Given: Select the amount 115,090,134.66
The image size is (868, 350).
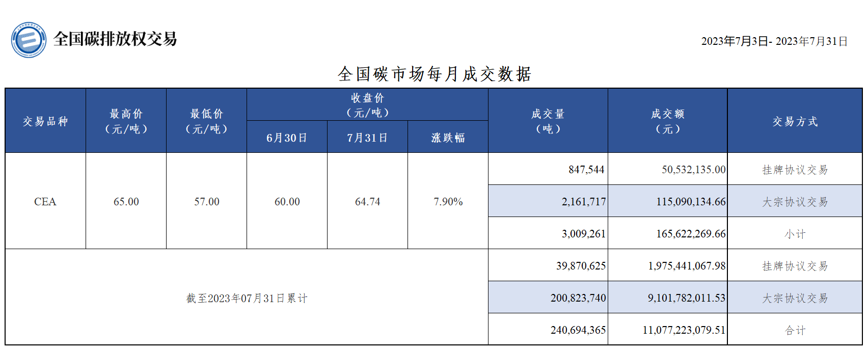Looking at the screenshot, I should [691, 202].
